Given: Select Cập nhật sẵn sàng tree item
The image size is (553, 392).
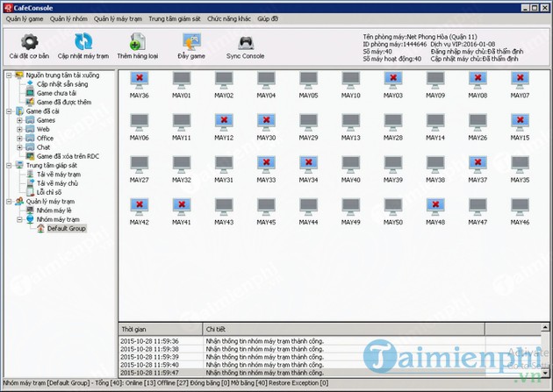Looking at the screenshot, I should tap(62, 84).
